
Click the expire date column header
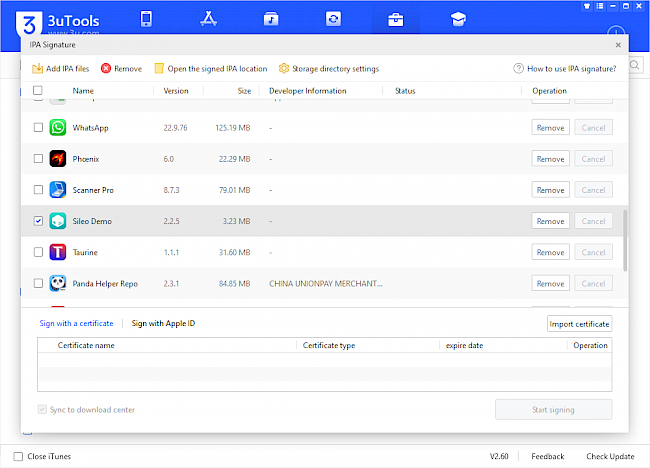pyautogui.click(x=464, y=345)
